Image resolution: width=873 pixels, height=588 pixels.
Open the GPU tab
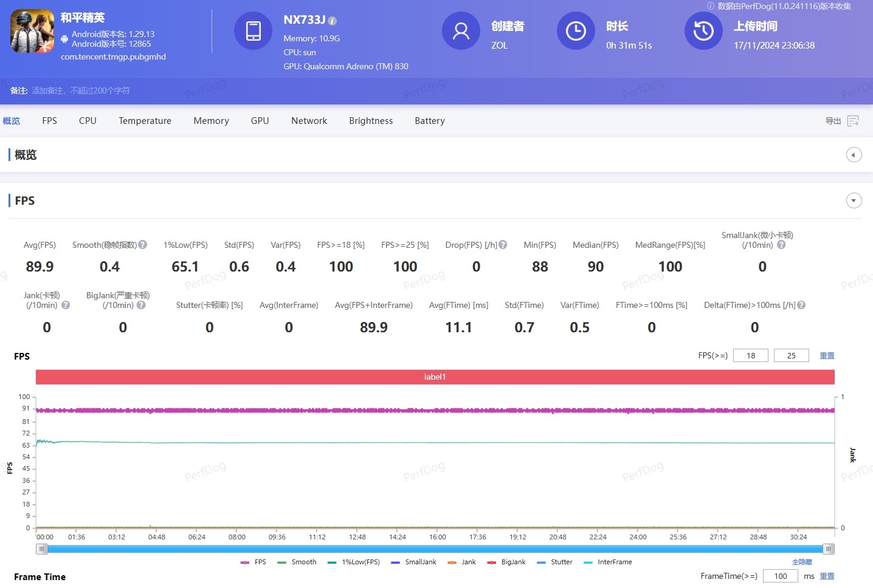click(x=260, y=121)
